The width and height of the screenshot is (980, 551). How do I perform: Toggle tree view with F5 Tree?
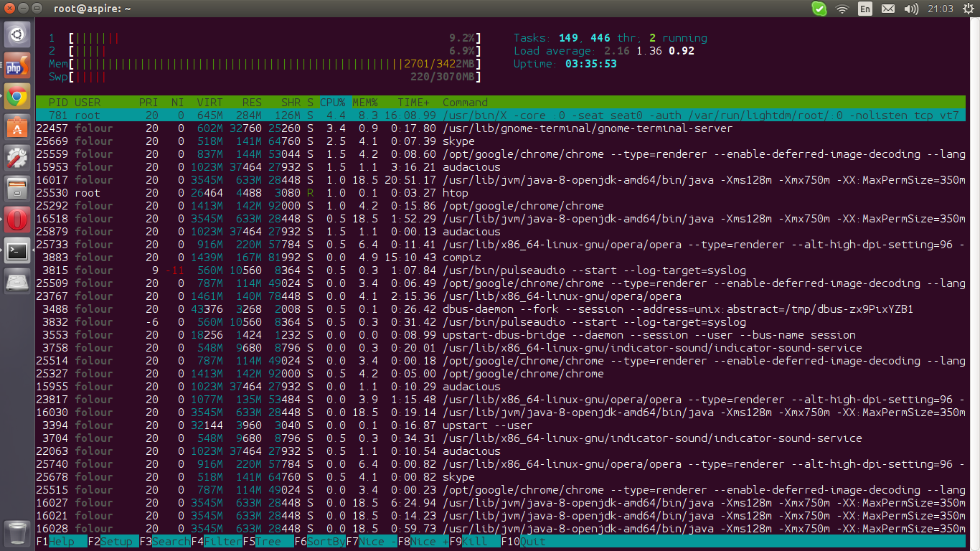(268, 542)
